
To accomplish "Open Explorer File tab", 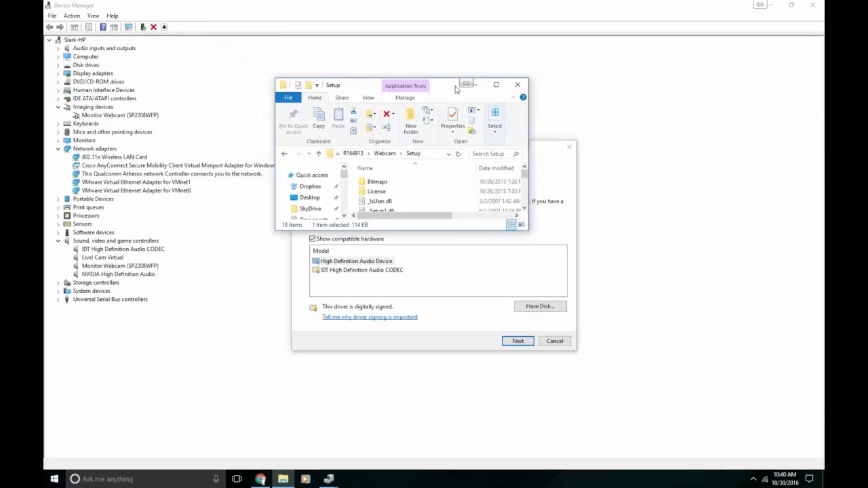I will pyautogui.click(x=289, y=98).
